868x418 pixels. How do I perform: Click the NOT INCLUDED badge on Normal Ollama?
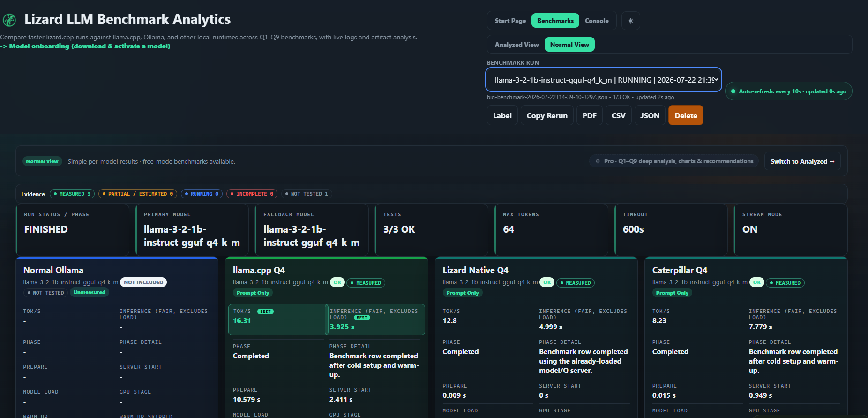click(x=143, y=282)
